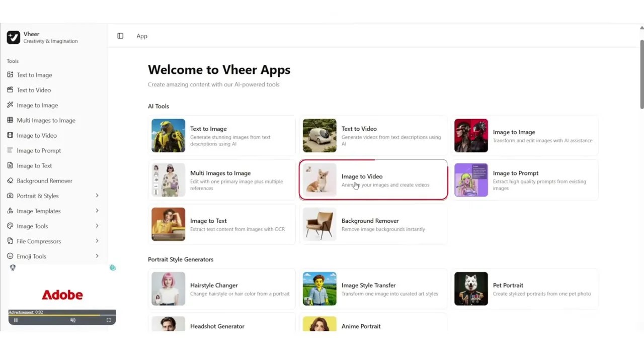Click Image Tools palette icon
The width and height of the screenshot is (644, 362).
coord(10,226)
